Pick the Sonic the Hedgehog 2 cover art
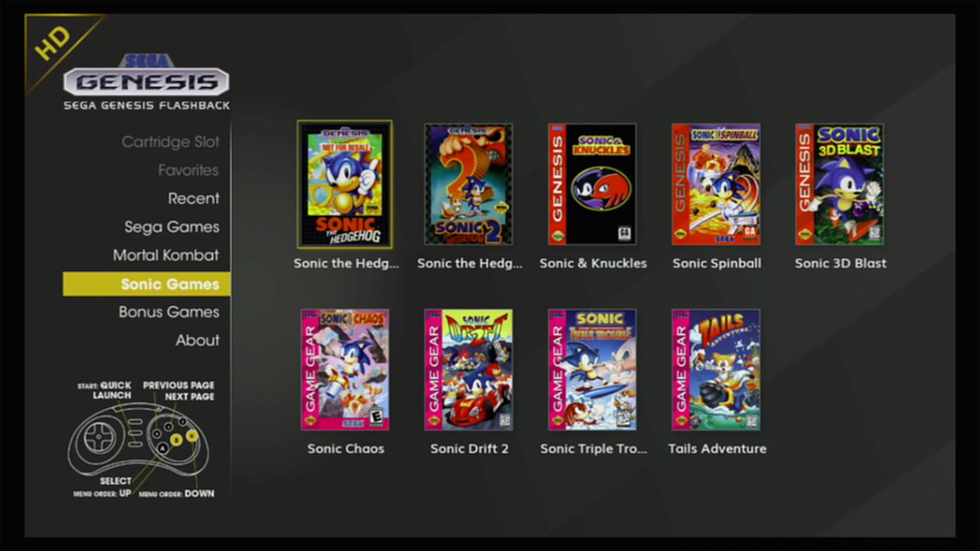The height and width of the screenshot is (551, 980). point(469,184)
